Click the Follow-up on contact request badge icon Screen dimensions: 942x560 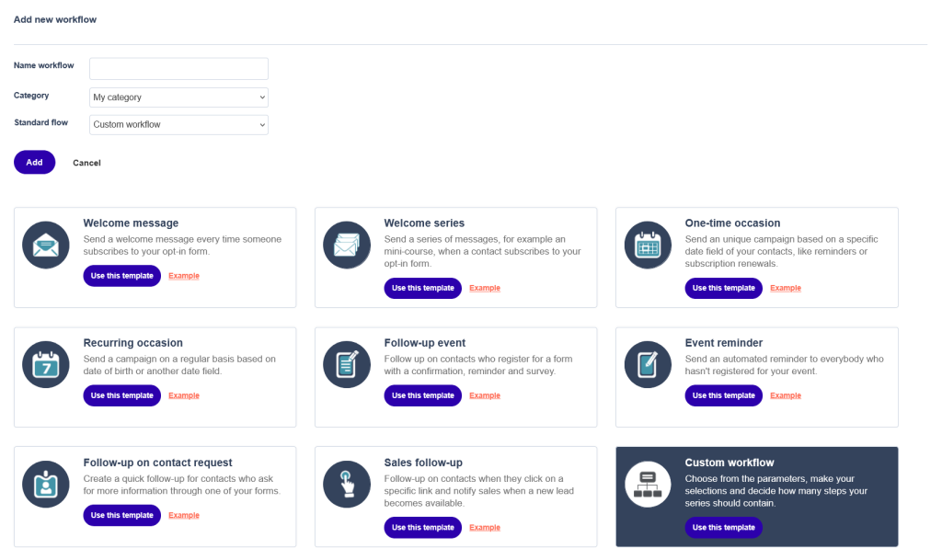coord(46,485)
